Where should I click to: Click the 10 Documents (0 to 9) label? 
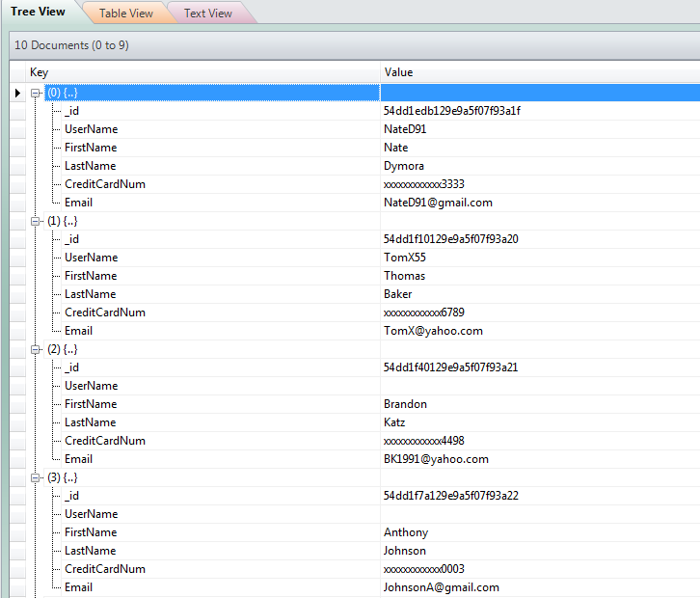point(71,45)
